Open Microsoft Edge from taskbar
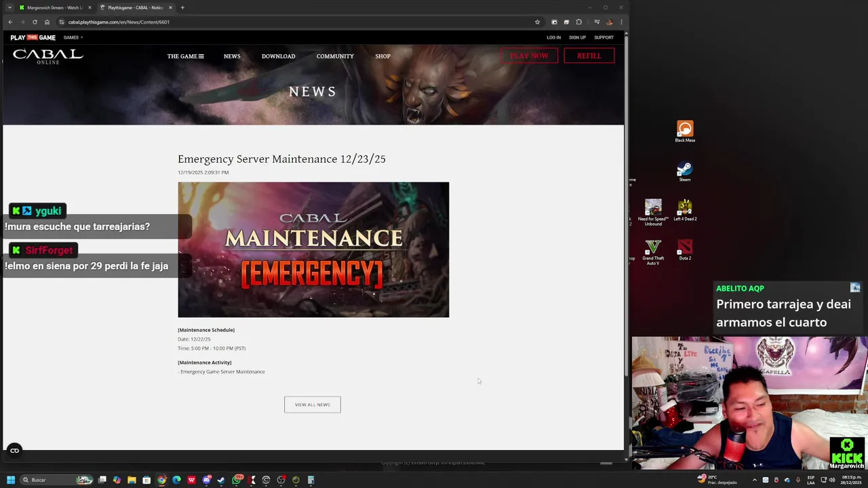Screen dimensions: 868x488 (x=176, y=480)
